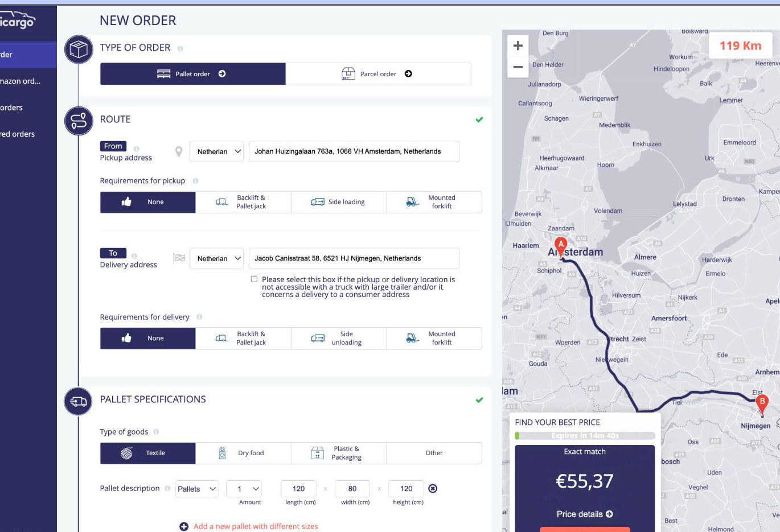Zoom in using the map plus control
The image size is (780, 532).
(518, 44)
